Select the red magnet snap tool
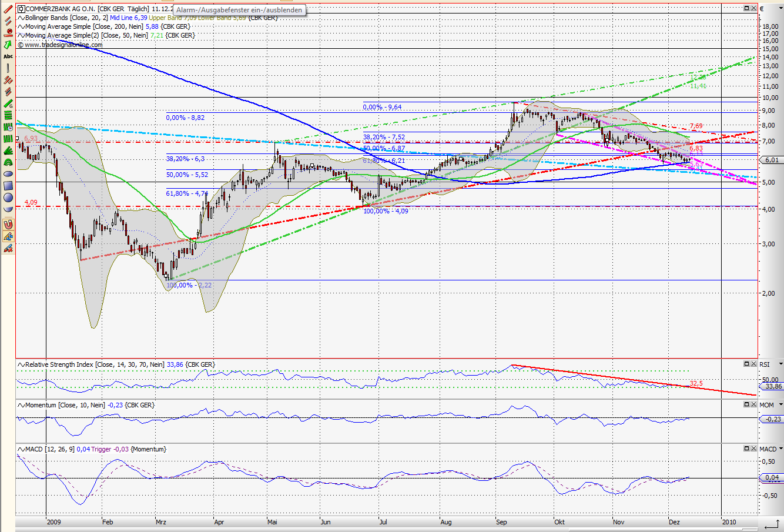 coord(8,224)
